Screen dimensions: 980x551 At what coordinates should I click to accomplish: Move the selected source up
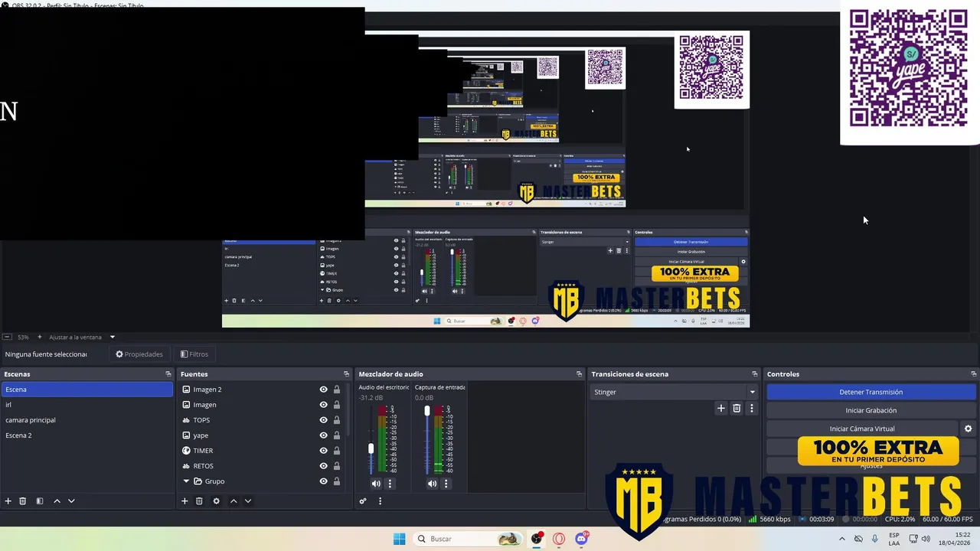coord(234,501)
